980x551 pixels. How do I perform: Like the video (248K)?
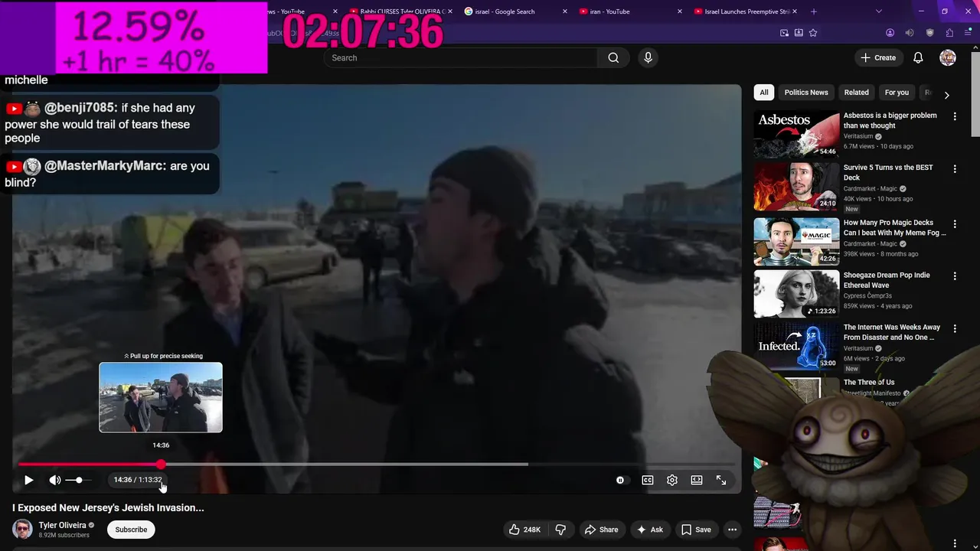pos(524,530)
